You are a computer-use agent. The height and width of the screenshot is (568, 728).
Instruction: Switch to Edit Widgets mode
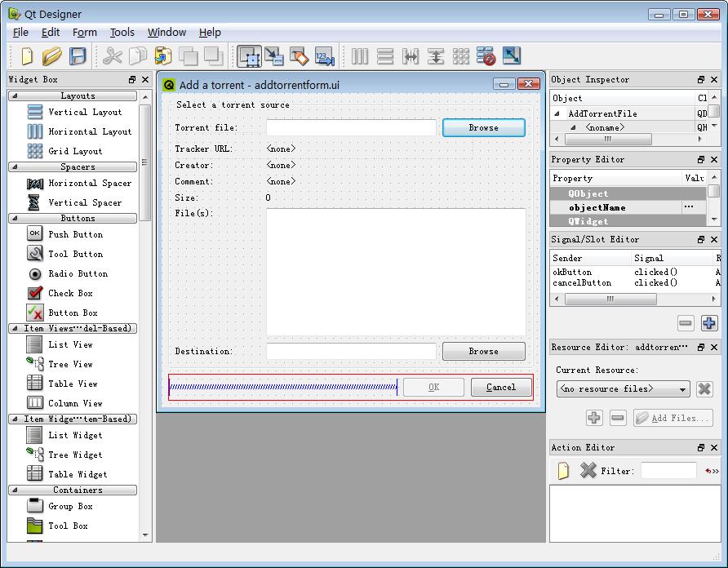(249, 56)
